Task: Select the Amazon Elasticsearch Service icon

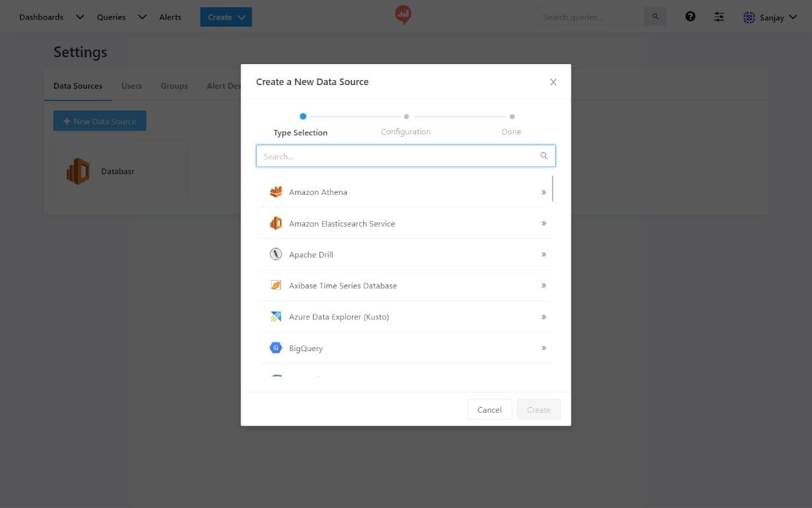Action: pyautogui.click(x=276, y=222)
